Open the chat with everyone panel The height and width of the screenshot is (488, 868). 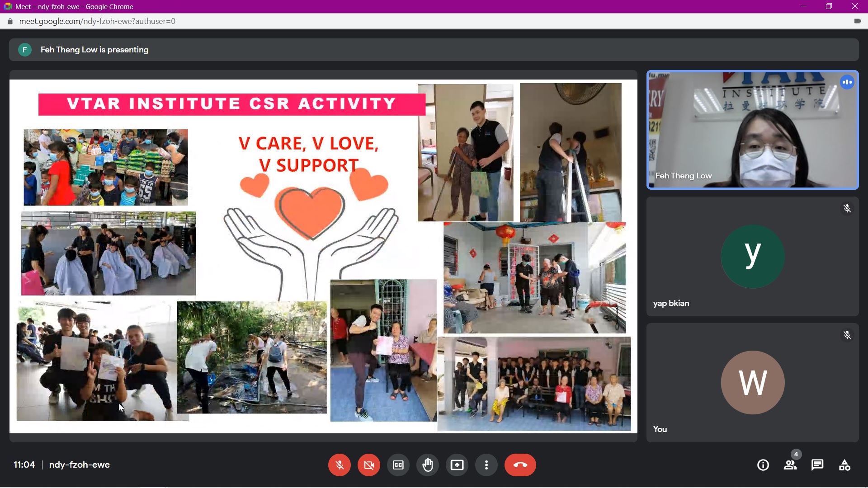tap(817, 465)
